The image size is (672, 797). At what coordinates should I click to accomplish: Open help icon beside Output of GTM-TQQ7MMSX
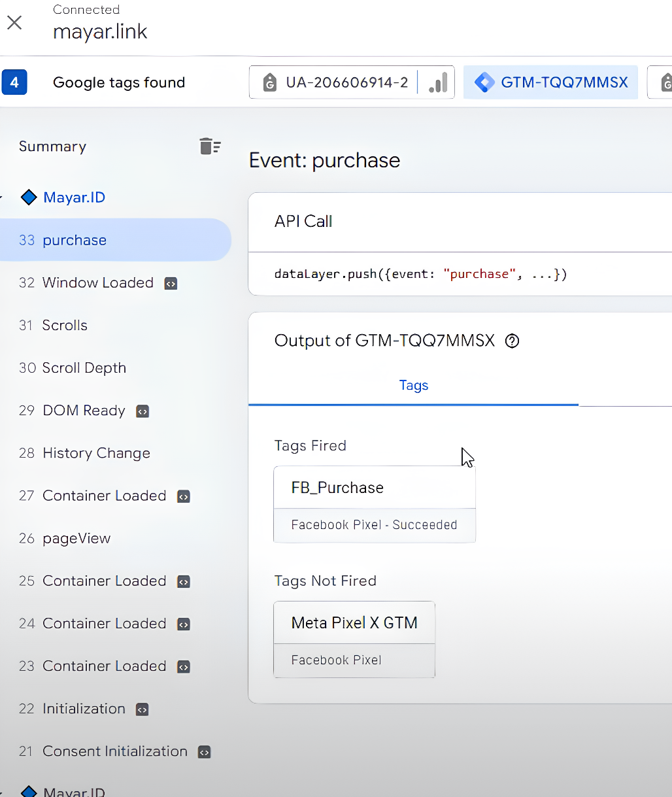click(512, 341)
